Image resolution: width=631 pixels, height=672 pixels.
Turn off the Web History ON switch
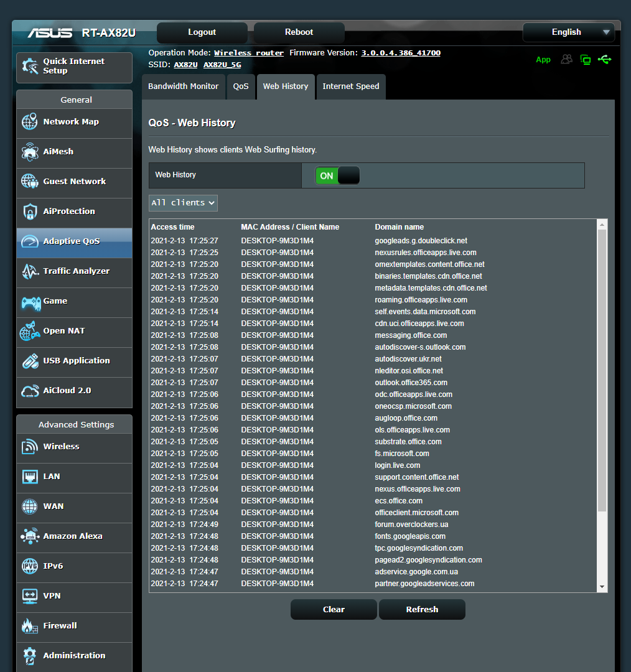point(337,175)
